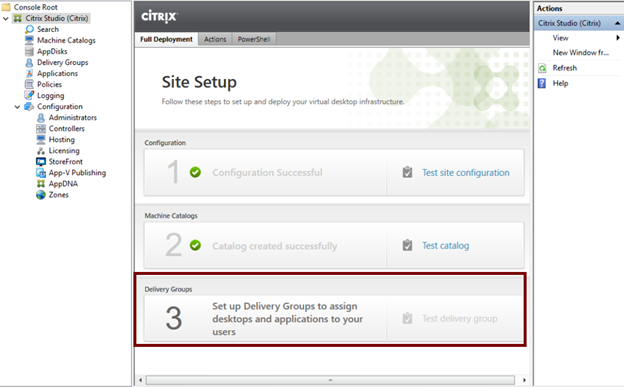
Task: Click Set up Delivery Groups step text
Action: coord(287,319)
